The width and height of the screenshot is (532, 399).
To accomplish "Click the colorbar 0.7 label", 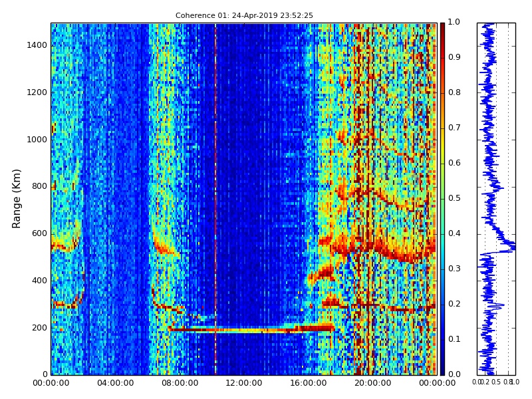I will [454, 128].
